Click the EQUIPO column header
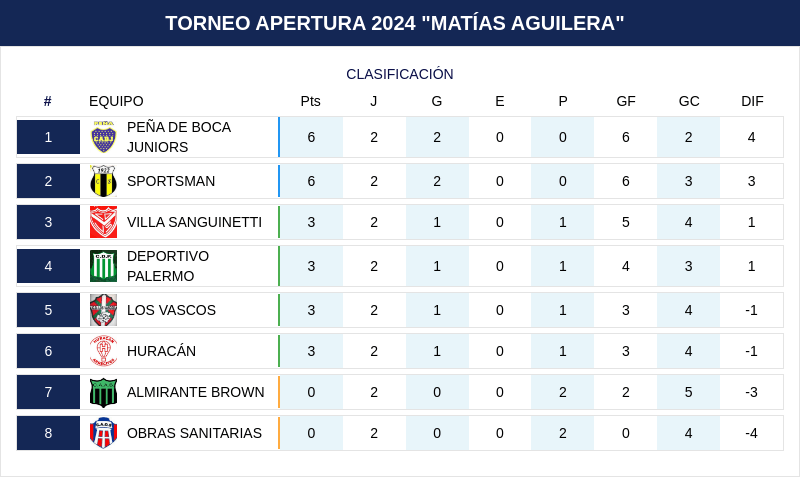Image resolution: width=800 pixels, height=501 pixels. click(116, 101)
